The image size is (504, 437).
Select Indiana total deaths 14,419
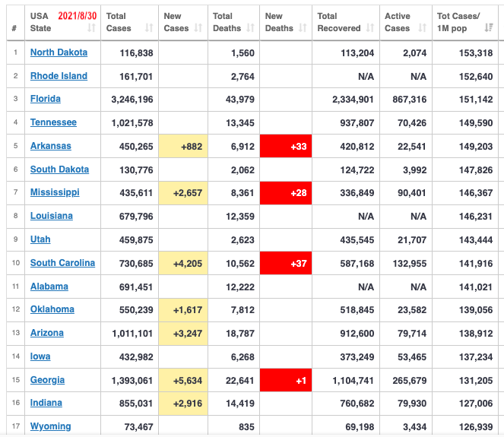click(x=239, y=404)
